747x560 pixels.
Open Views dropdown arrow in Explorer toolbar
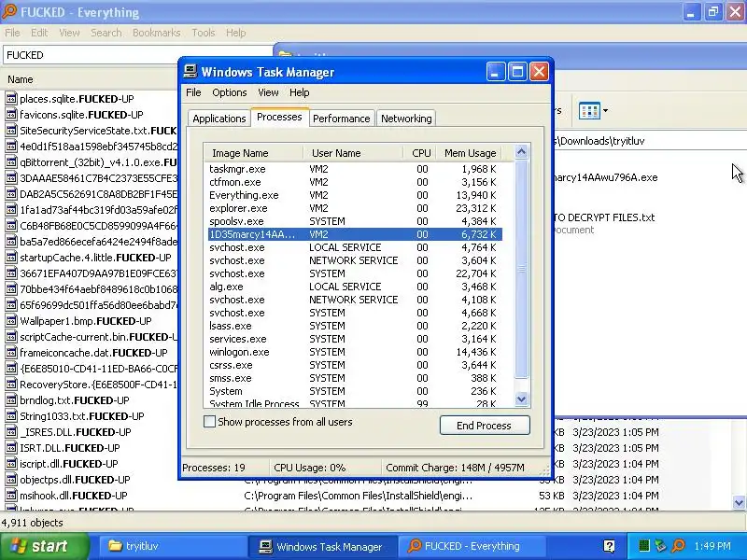[x=605, y=111]
